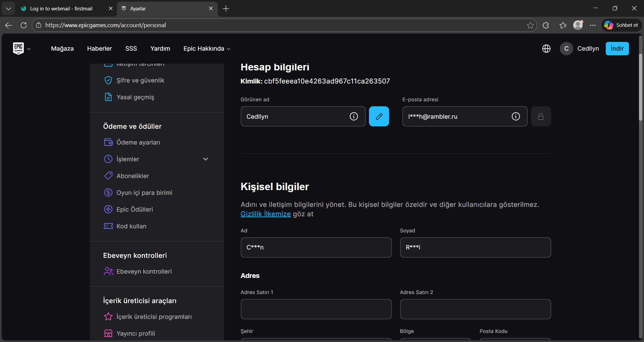Open Yayıncı profili page
Viewport: 644px width, 342px height.
[136, 334]
